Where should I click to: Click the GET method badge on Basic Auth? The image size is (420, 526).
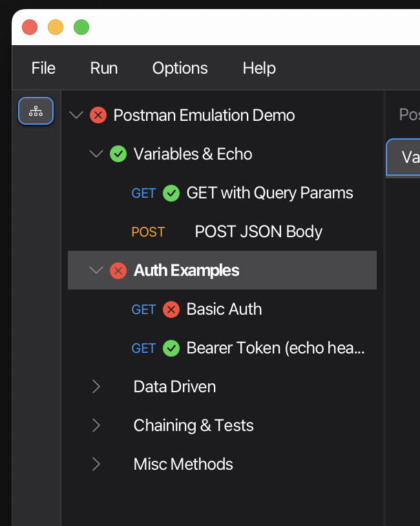point(143,310)
